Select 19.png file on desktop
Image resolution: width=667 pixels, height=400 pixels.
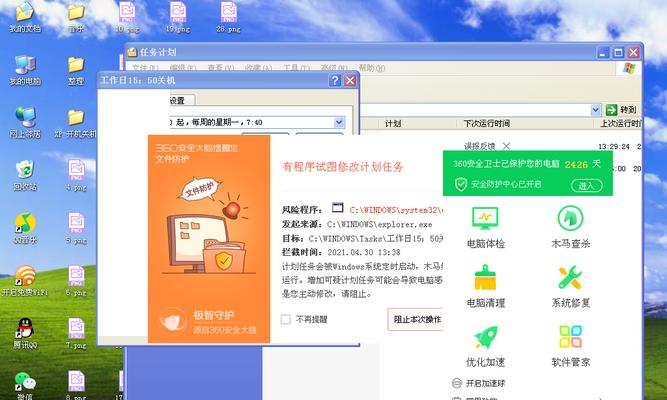pos(178,18)
